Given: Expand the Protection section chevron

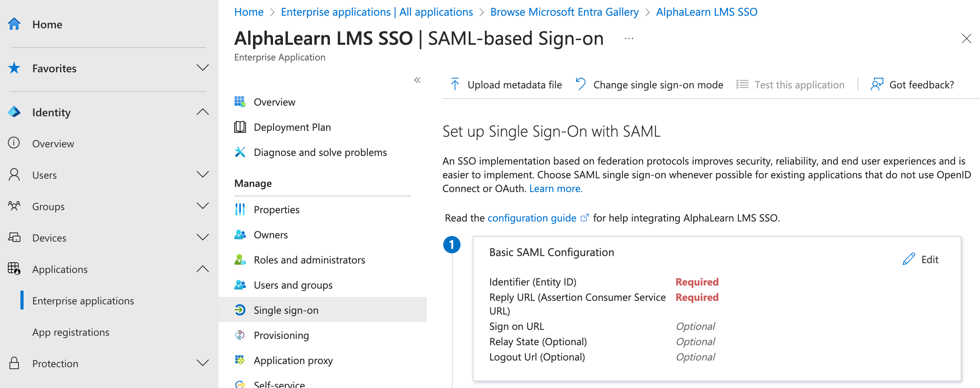Looking at the screenshot, I should 202,363.
